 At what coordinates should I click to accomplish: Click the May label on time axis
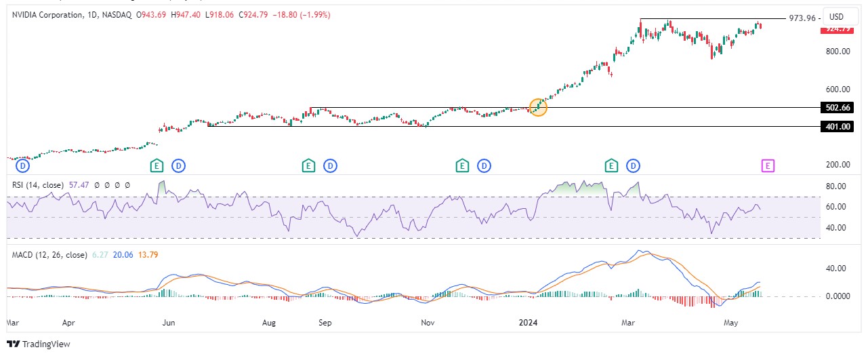pos(730,324)
